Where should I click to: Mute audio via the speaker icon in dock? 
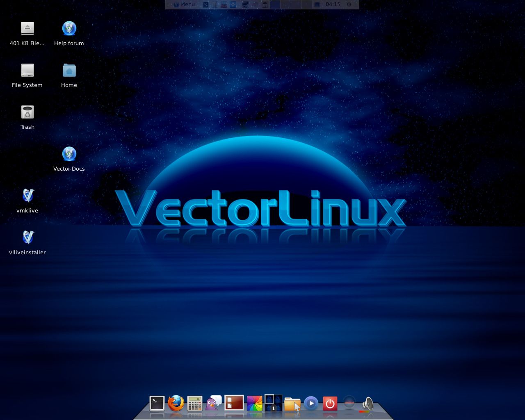(367, 403)
